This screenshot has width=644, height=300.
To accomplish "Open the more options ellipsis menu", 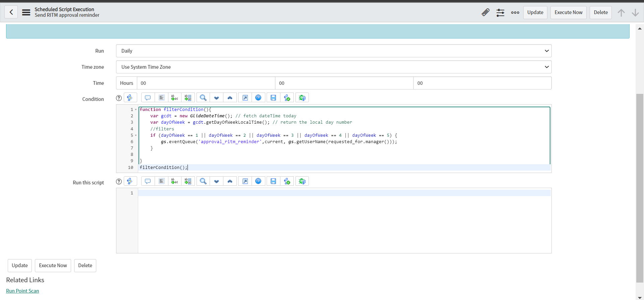I will pos(515,12).
